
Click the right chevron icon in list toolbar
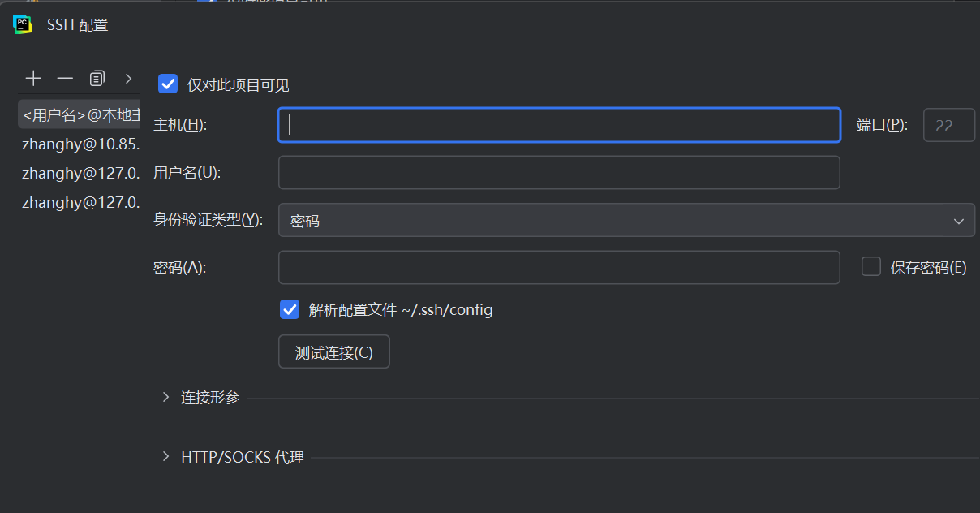coord(128,78)
